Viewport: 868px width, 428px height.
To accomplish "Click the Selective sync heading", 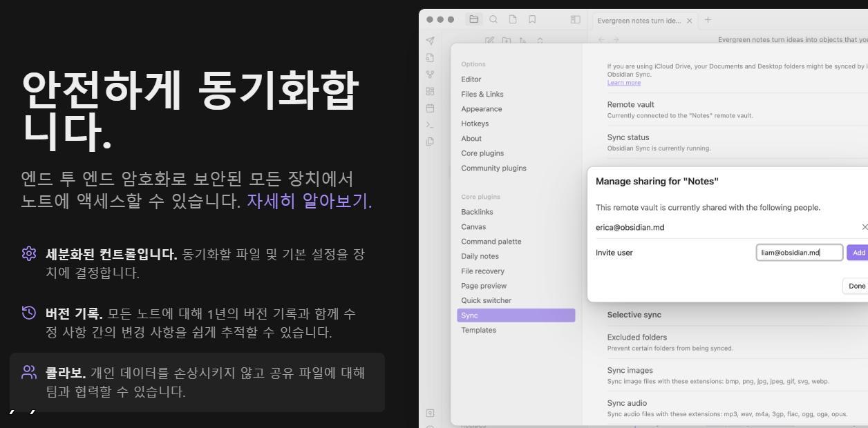I will coord(634,315).
